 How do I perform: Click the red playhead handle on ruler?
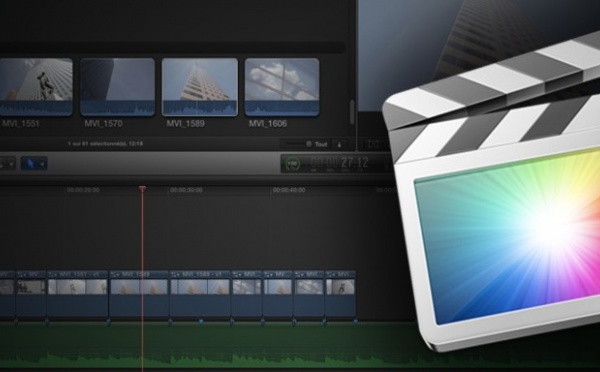pyautogui.click(x=142, y=189)
